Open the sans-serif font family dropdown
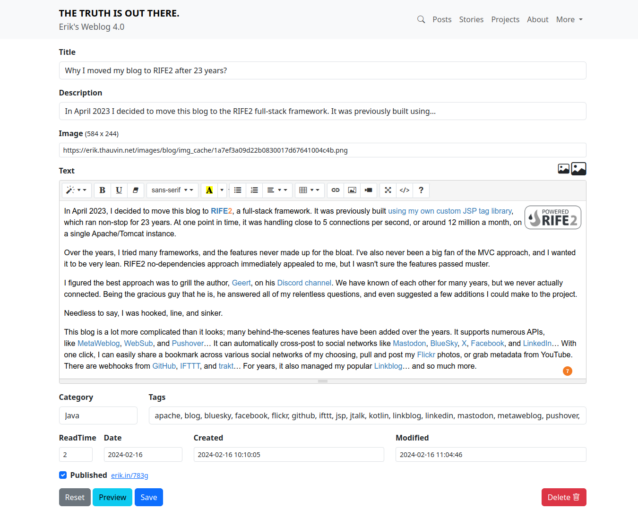The image size is (638, 510). click(x=172, y=190)
